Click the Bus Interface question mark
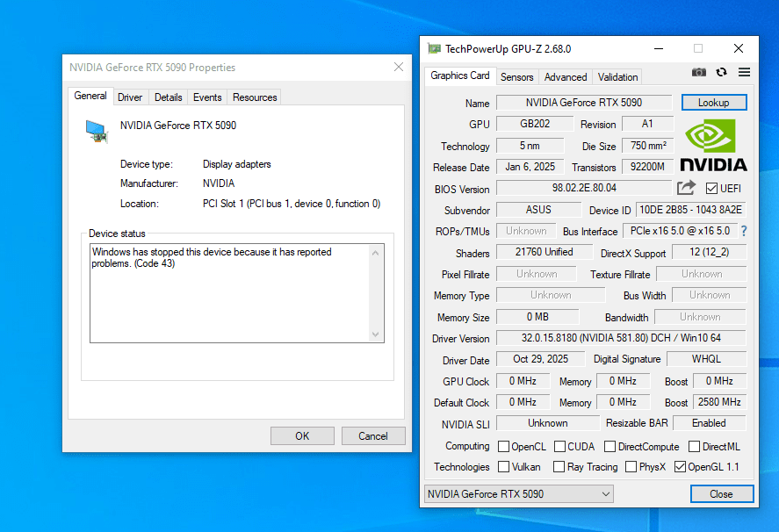 coord(744,231)
